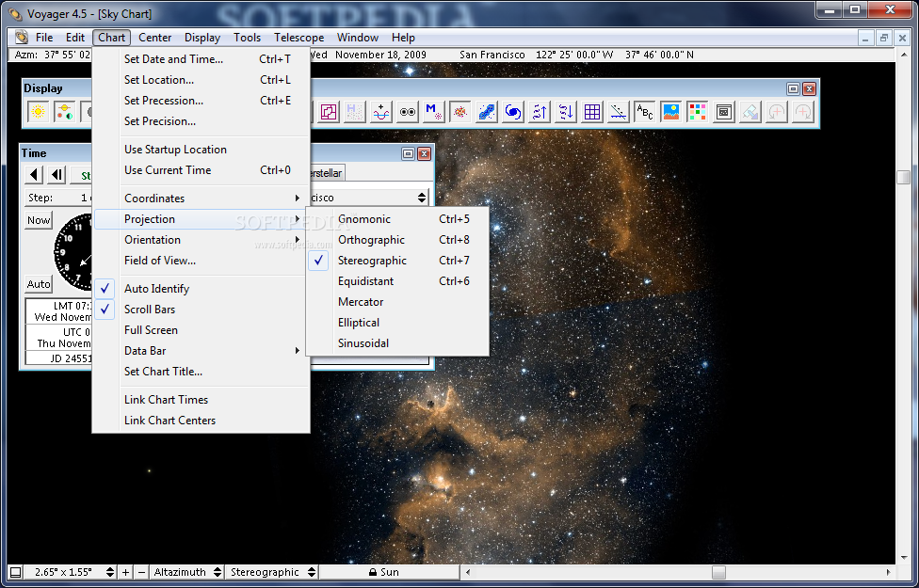The height and width of the screenshot is (588, 919).
Task: Choose Set Date and Time menu item
Action: (x=201, y=59)
